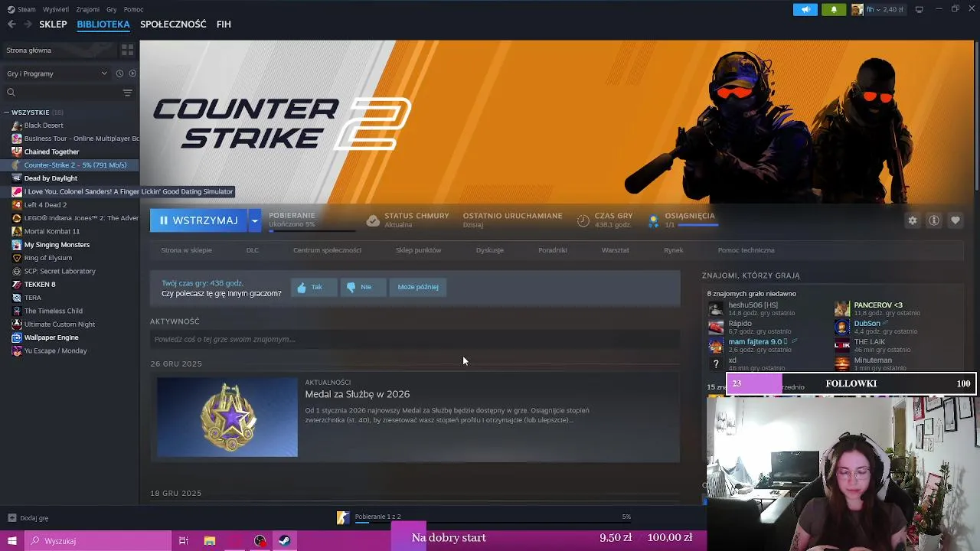Add Counter-Strike 2 to favorites heart
This screenshot has width=980, height=551.
tap(955, 220)
